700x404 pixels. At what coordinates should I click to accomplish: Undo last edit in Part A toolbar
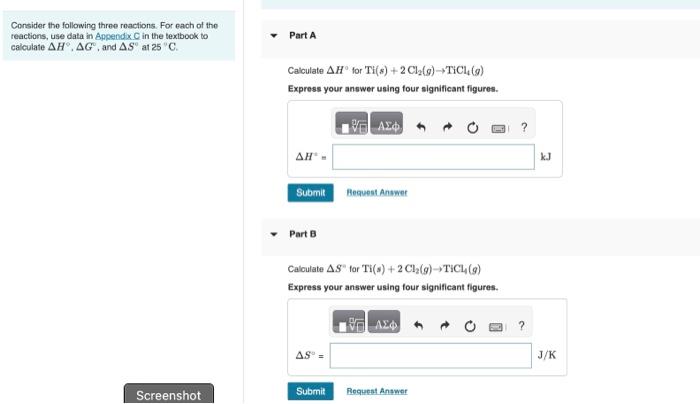421,128
